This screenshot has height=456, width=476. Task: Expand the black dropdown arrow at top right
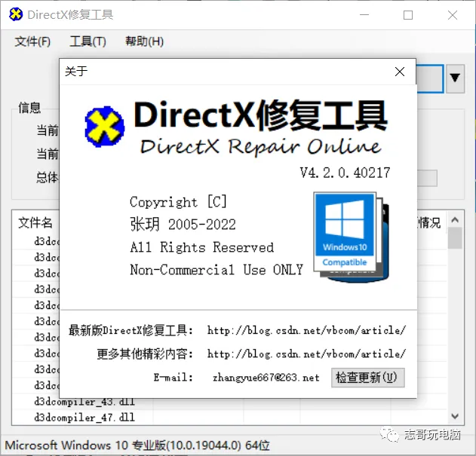(x=455, y=78)
